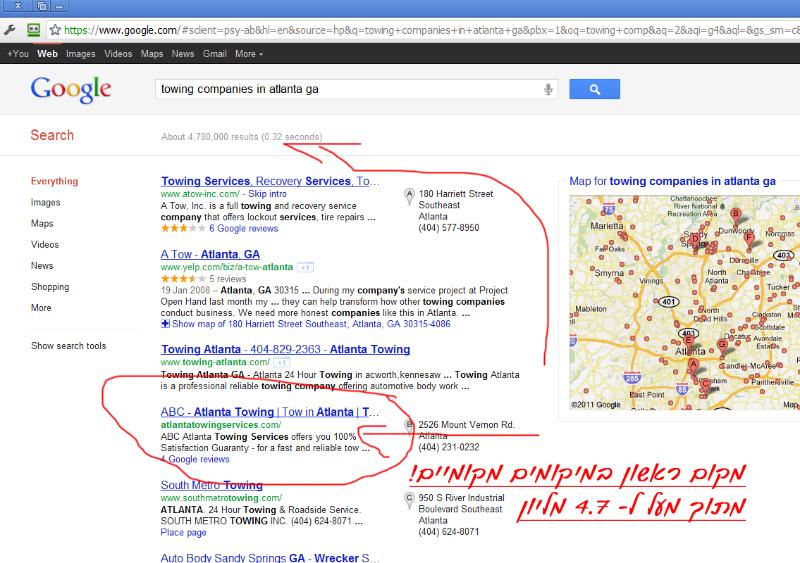Open 6 Google reviews link
This screenshot has height=563, width=800.
coord(243,228)
